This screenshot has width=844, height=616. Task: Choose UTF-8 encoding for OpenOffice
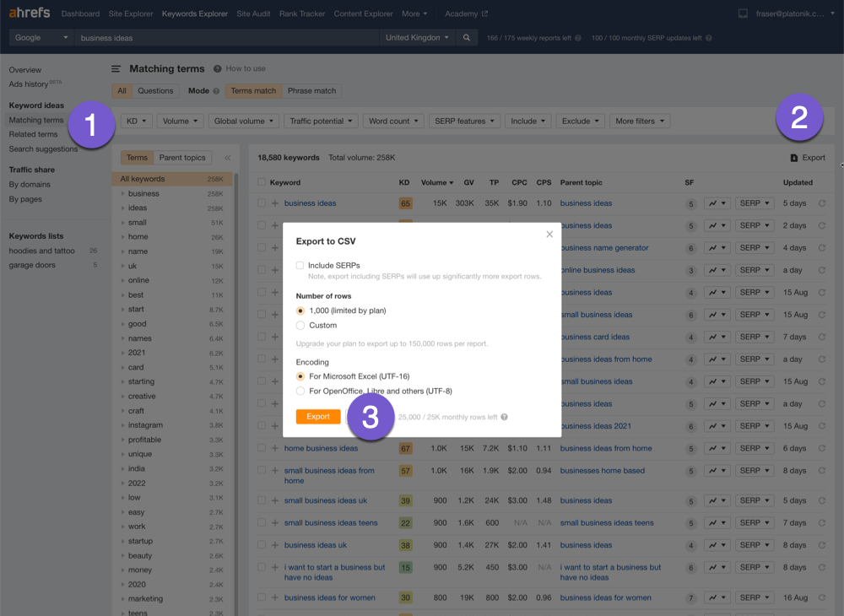point(300,391)
